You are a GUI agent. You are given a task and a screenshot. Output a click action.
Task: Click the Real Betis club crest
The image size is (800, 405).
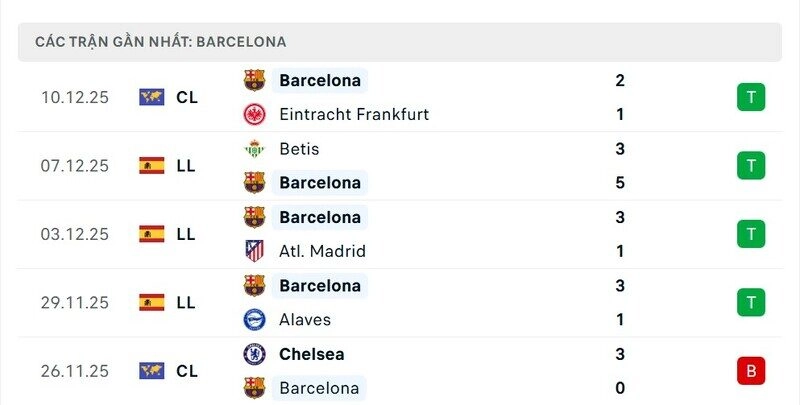coord(255,149)
